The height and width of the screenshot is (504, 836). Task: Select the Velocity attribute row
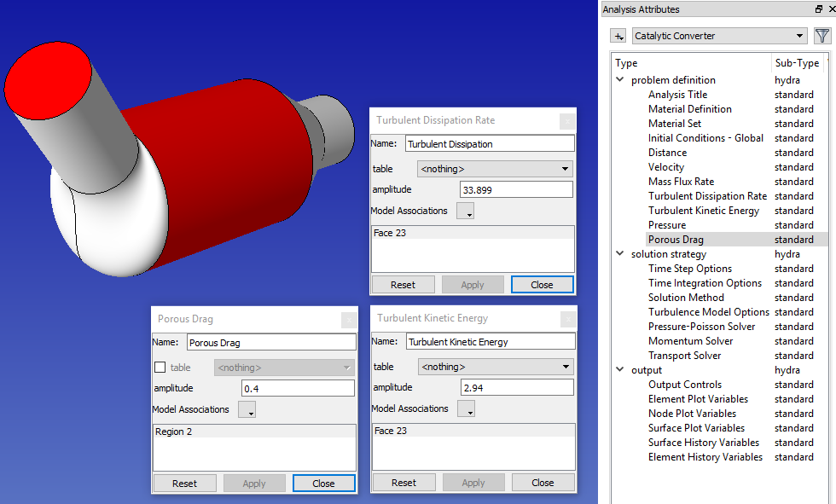tap(665, 167)
